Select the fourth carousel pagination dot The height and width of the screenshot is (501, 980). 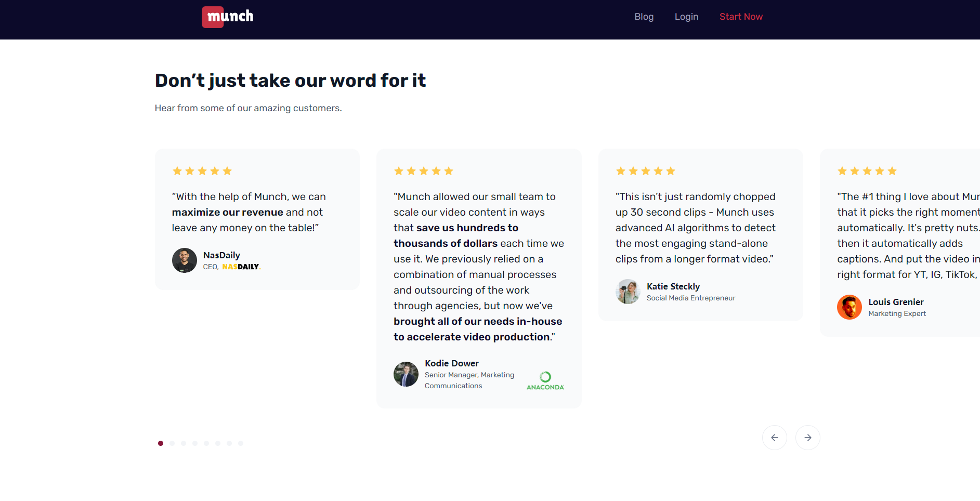tap(195, 443)
